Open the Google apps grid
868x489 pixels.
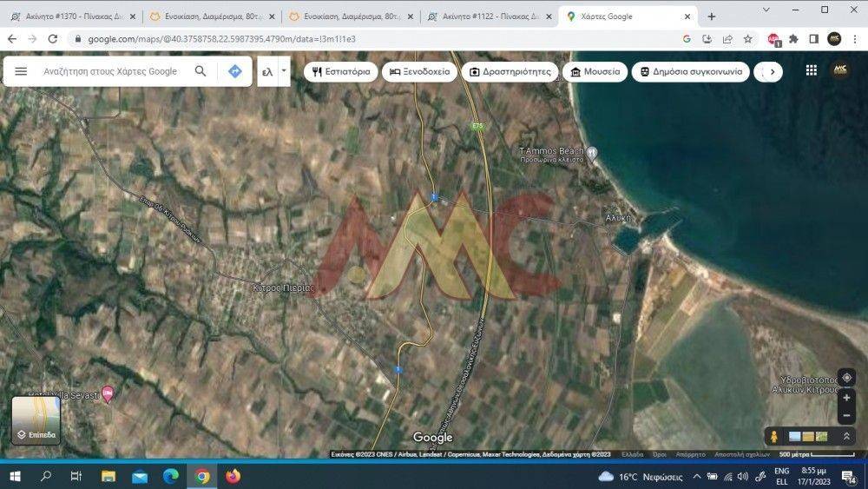point(811,71)
